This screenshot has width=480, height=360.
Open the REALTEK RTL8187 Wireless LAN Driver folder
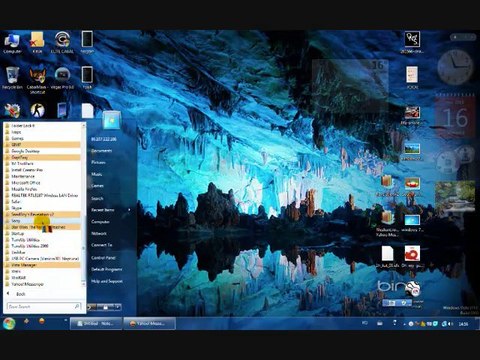tap(42, 195)
